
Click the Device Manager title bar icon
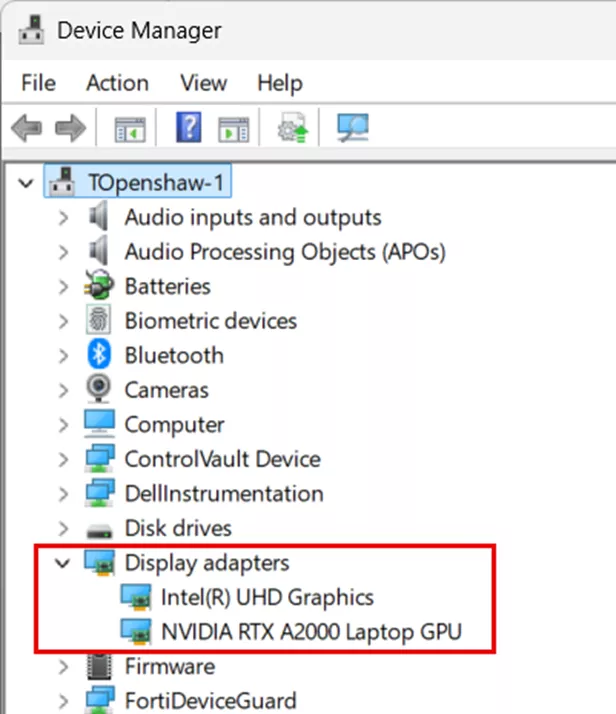(x=31, y=30)
